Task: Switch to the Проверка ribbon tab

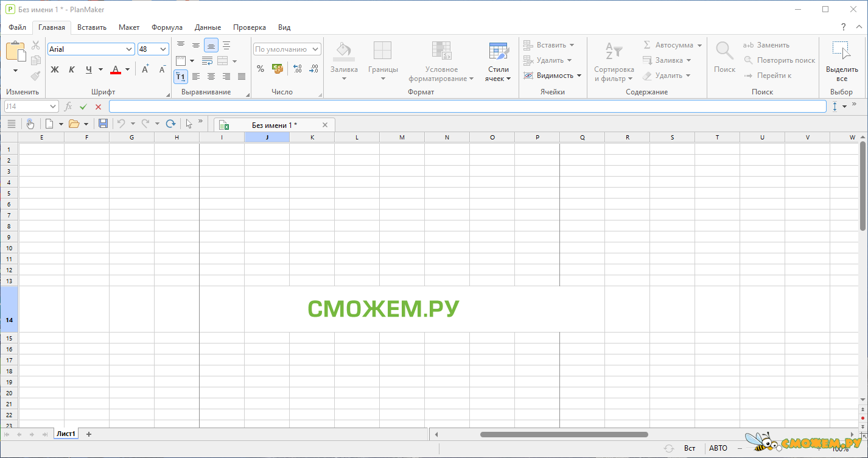Action: click(x=250, y=27)
